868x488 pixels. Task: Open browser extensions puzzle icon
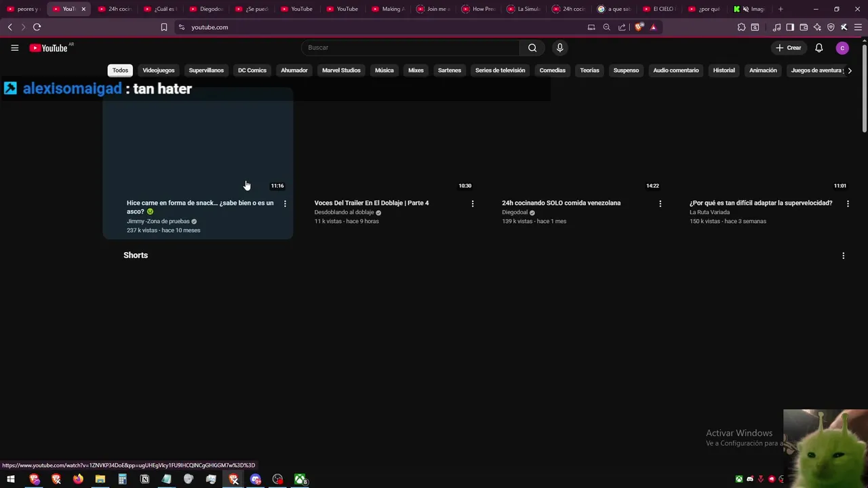point(741,27)
